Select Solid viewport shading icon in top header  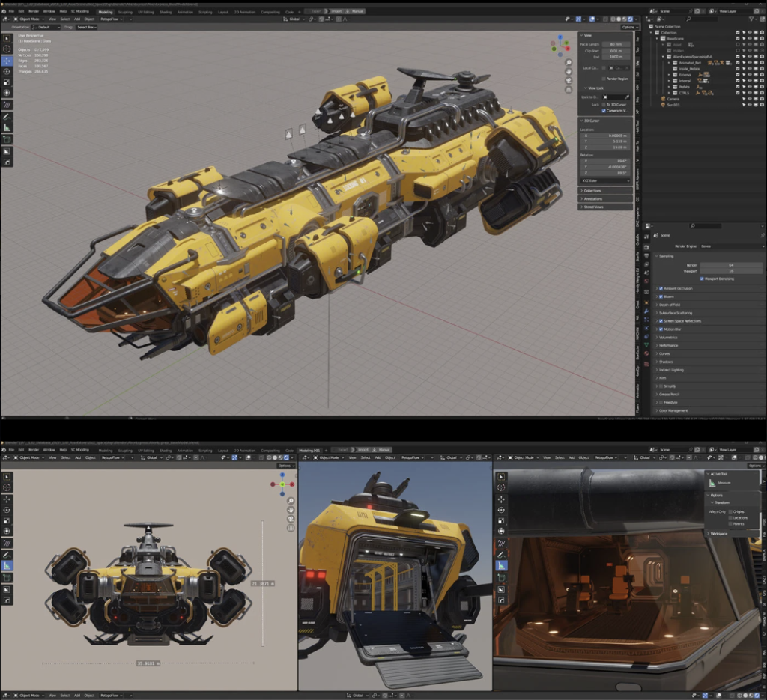pyautogui.click(x=619, y=19)
